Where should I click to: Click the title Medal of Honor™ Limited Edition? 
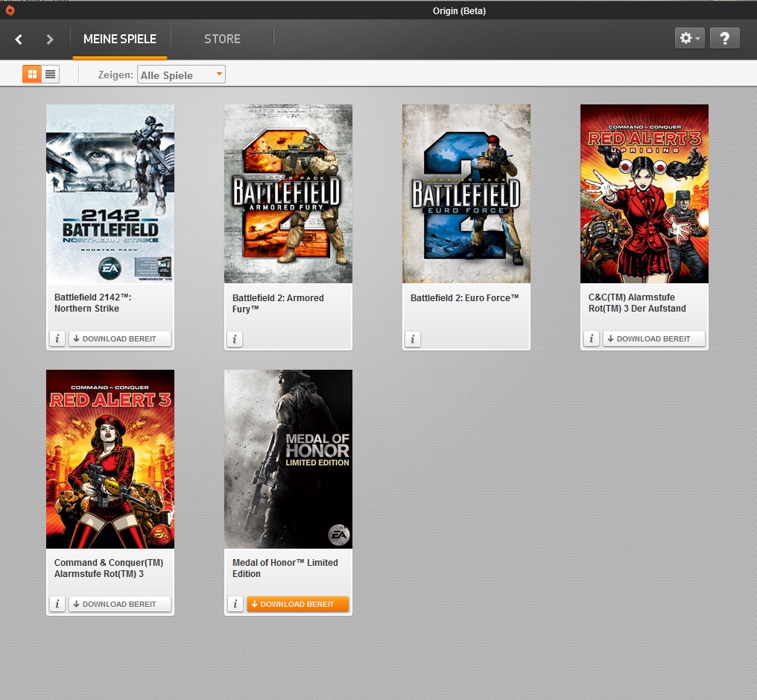click(285, 568)
